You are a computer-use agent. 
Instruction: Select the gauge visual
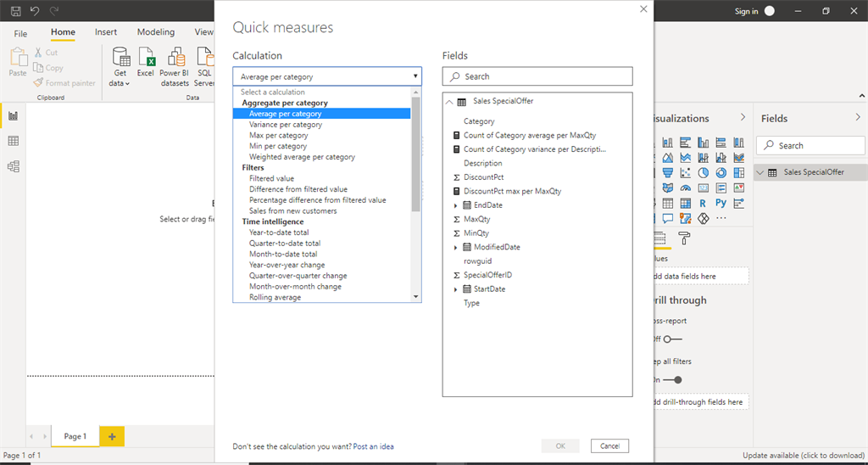point(685,188)
